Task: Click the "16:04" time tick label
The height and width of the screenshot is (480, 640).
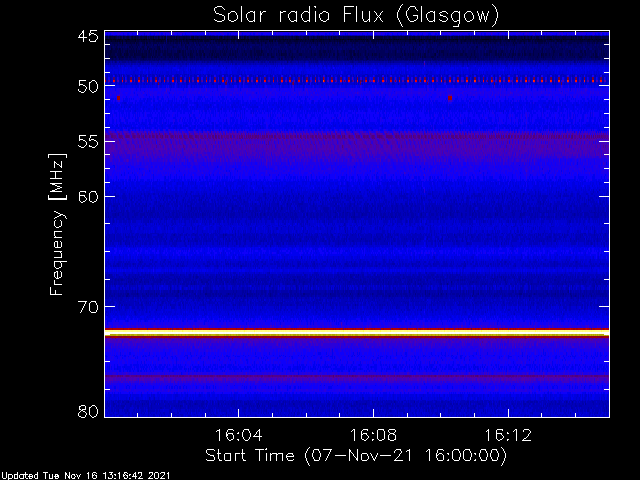Action: coord(238,435)
